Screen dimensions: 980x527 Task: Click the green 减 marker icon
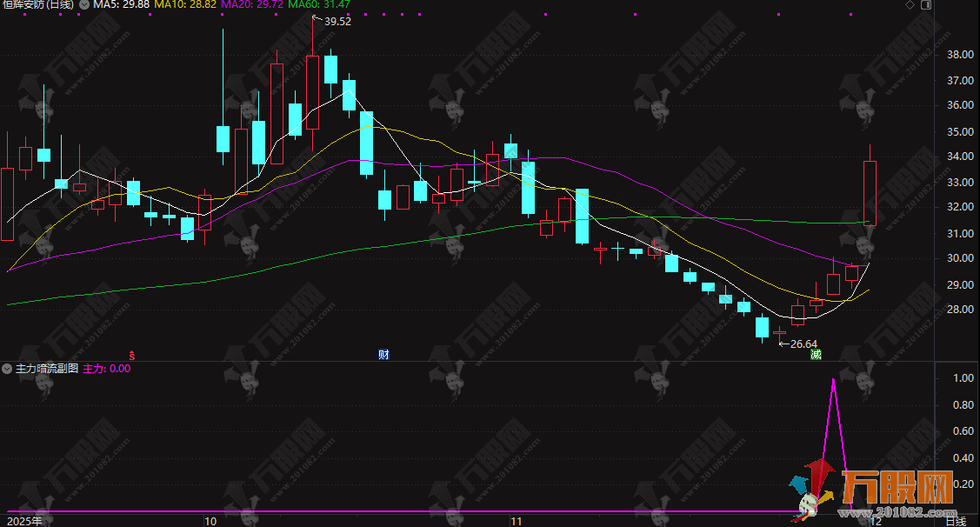[816, 354]
